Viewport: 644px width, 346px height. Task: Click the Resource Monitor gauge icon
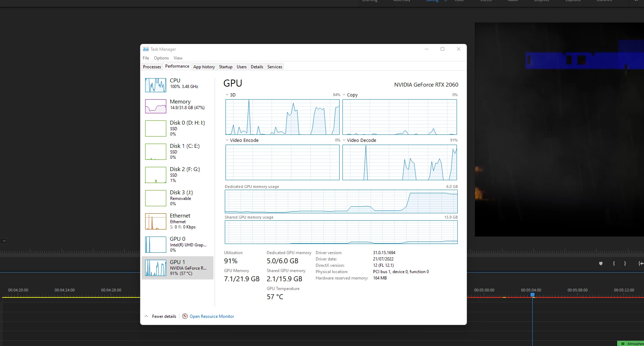185,316
